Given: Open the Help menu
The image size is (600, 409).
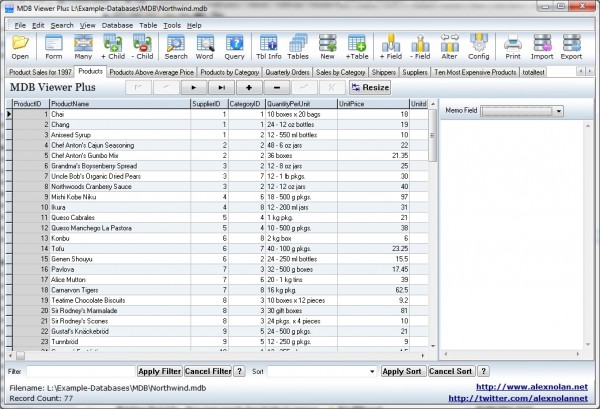Looking at the screenshot, I should coord(194,25).
